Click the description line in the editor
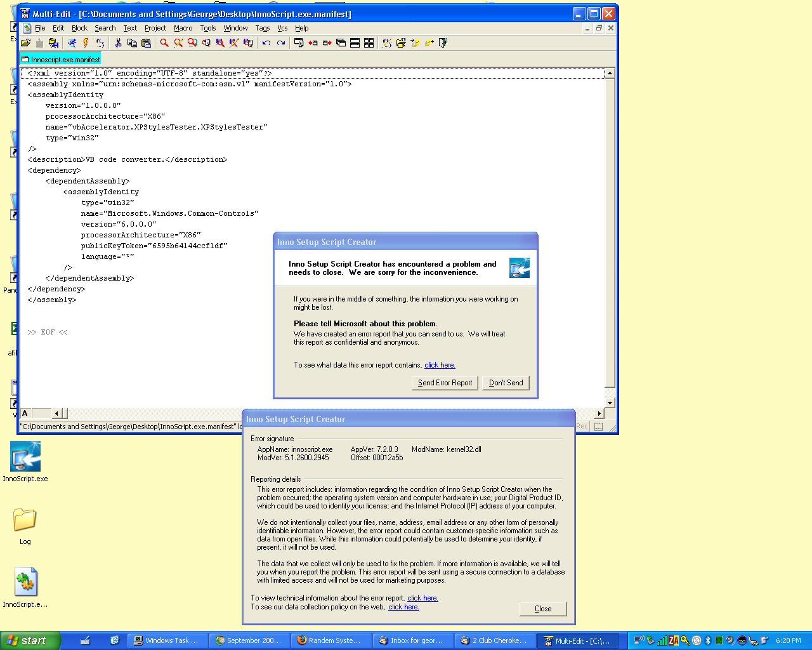 tap(127, 159)
